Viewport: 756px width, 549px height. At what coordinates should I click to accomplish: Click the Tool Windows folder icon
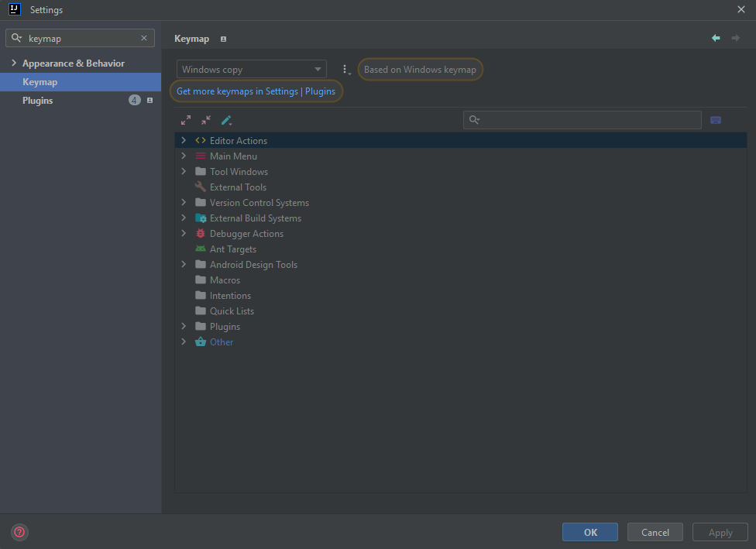(201, 171)
